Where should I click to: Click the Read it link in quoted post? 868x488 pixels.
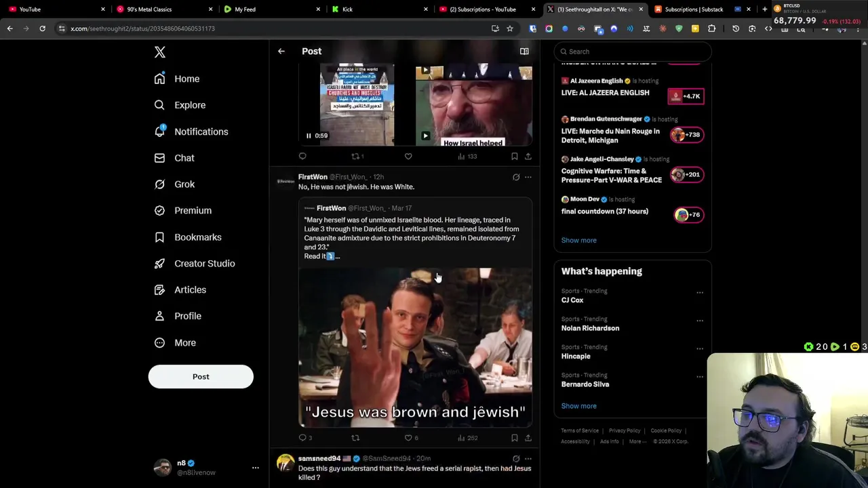(321, 256)
